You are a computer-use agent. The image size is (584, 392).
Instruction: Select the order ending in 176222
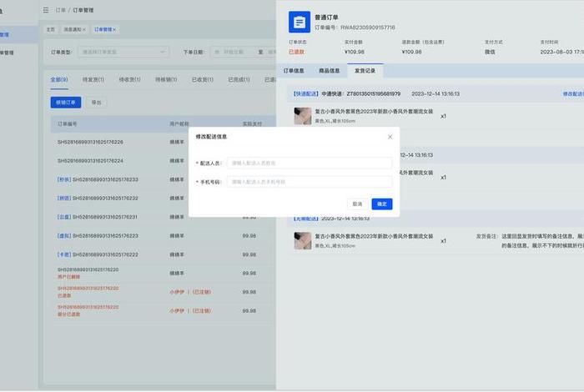click(98, 254)
